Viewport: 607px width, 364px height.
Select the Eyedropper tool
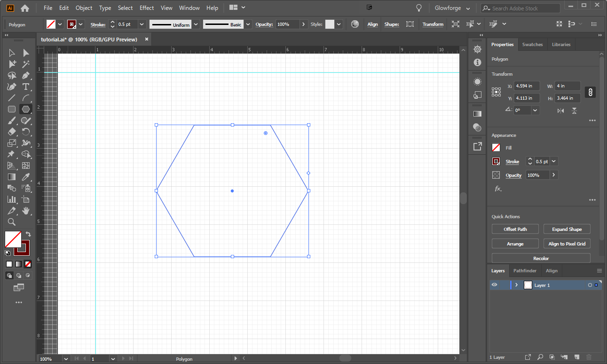click(26, 177)
